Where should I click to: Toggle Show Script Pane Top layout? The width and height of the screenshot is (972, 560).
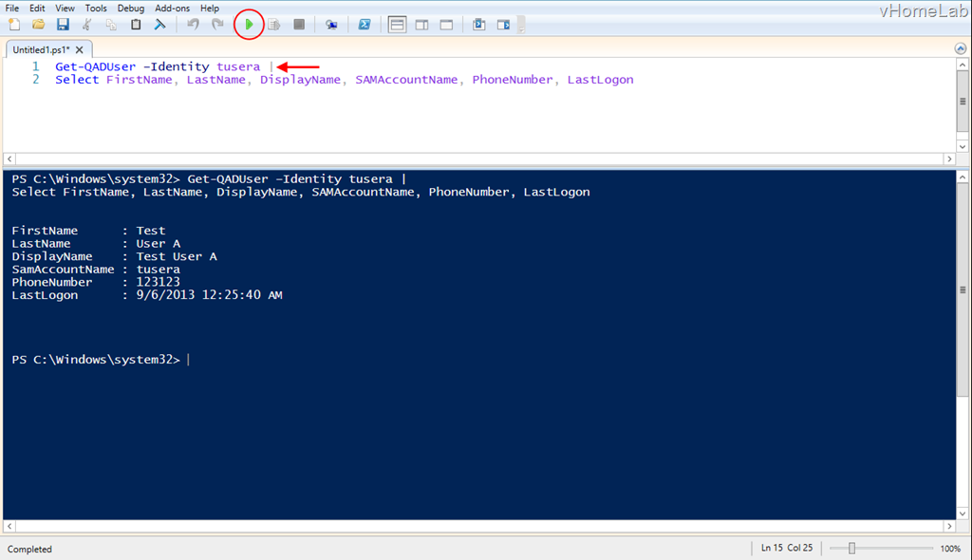(x=398, y=25)
